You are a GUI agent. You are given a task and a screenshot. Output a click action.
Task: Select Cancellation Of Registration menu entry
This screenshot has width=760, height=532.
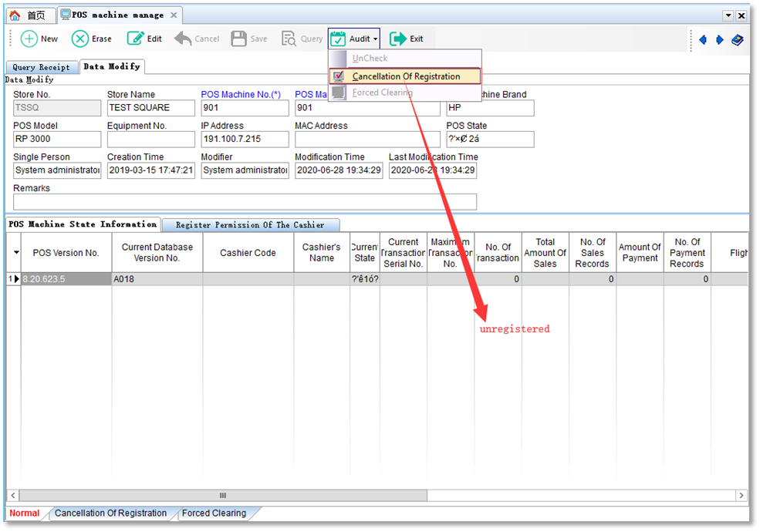click(x=406, y=76)
